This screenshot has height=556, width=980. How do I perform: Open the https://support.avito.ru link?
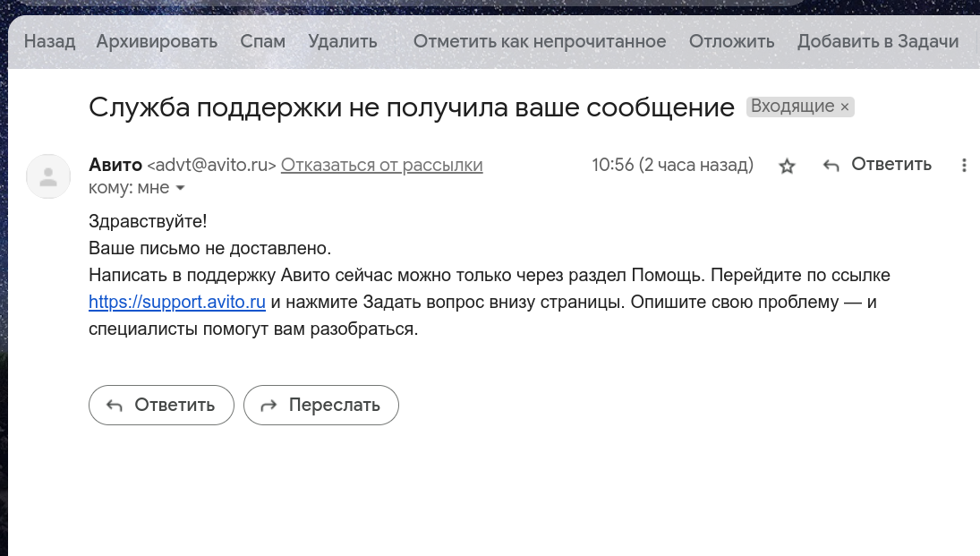point(177,302)
